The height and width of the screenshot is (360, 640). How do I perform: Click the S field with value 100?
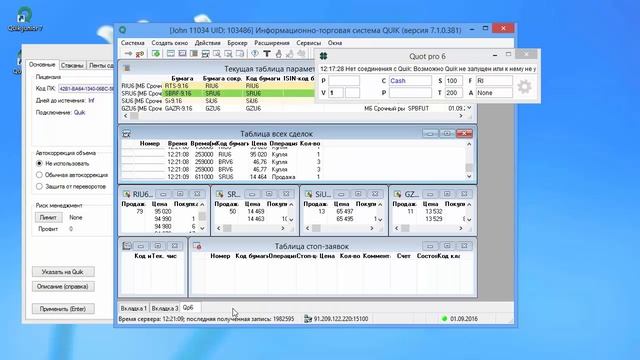pyautogui.click(x=453, y=81)
